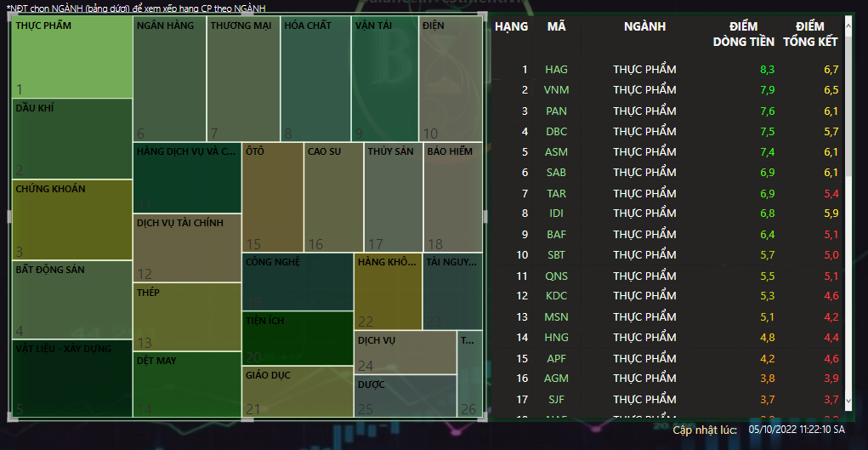Open the BẢO HIỂM sector tile
Screen dimensions: 868x450
453,197
